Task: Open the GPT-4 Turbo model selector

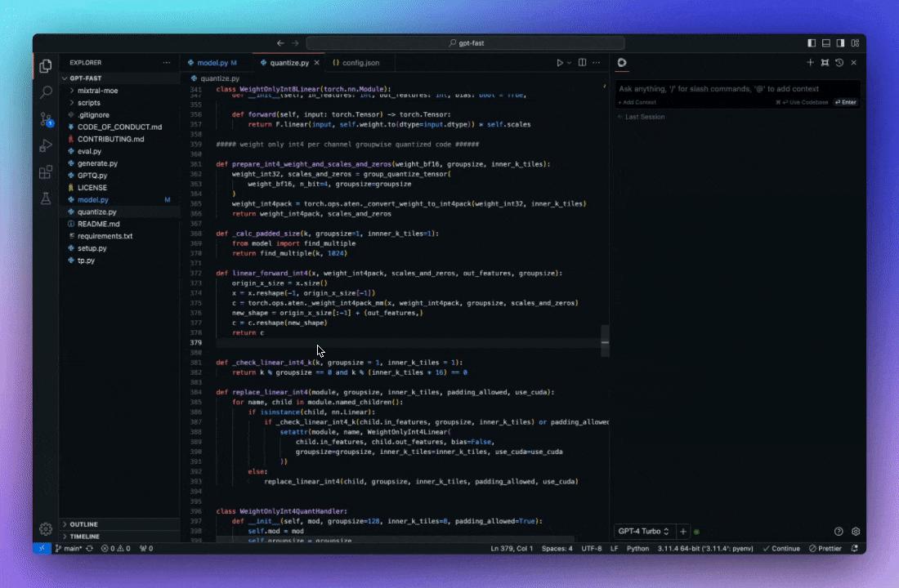Action: (642, 531)
